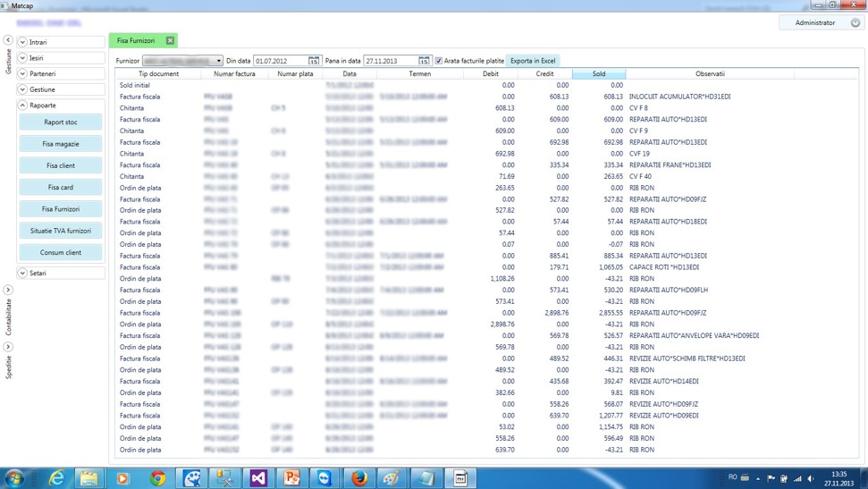Open the Situatie TVA furnizori report

click(x=61, y=231)
